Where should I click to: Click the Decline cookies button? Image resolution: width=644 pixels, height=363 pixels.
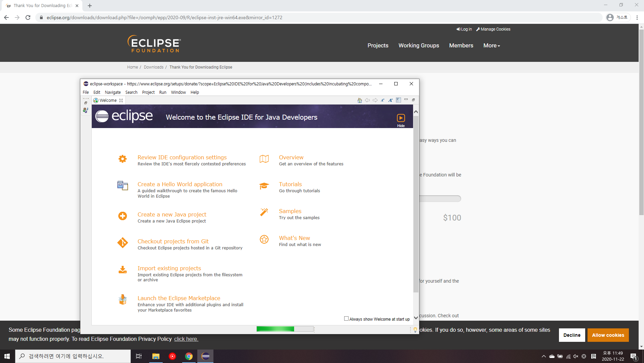point(572,335)
